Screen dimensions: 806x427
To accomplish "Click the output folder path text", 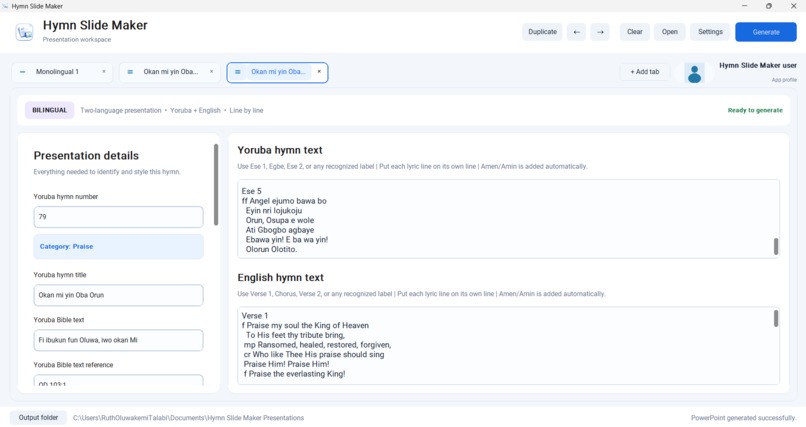I will (188, 418).
